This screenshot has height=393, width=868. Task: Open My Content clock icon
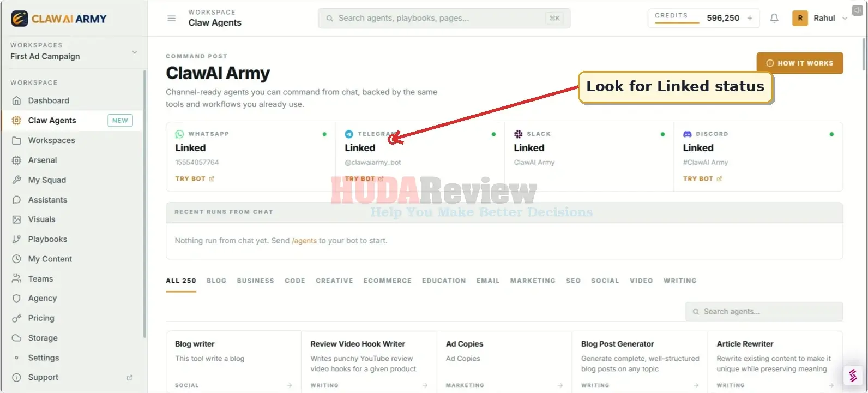(x=17, y=259)
